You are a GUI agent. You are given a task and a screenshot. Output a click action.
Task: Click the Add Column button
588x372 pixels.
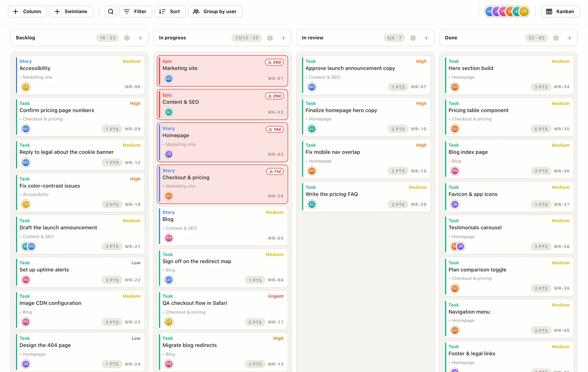[27, 12]
